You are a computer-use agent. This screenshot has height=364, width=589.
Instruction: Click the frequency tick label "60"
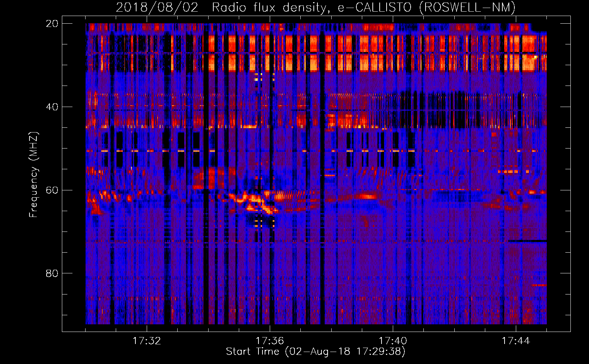[x=52, y=190]
